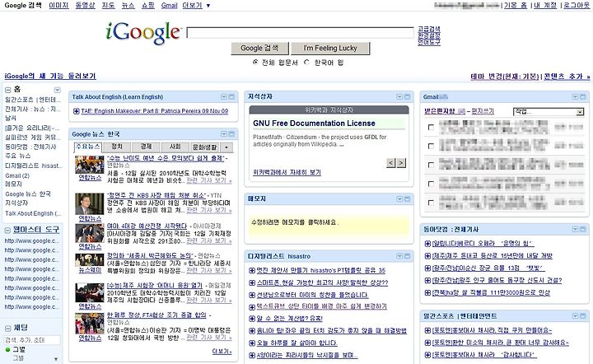Open dropdown menu of 일간스포츠 gadget
The width and height of the screenshot is (593, 364).
(575, 315)
